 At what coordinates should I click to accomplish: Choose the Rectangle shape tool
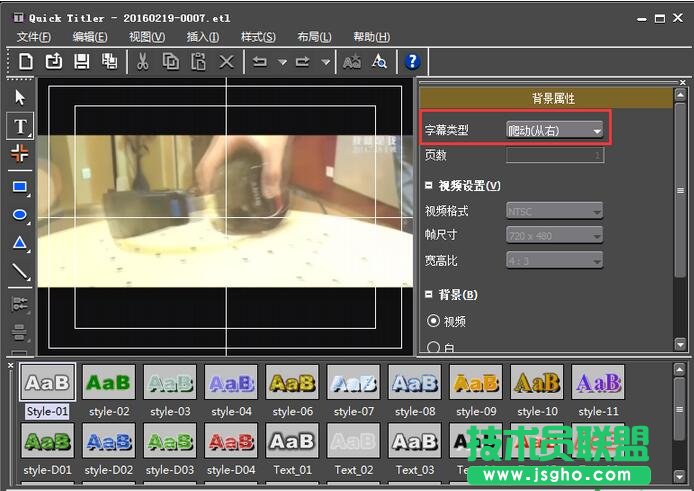click(x=20, y=186)
